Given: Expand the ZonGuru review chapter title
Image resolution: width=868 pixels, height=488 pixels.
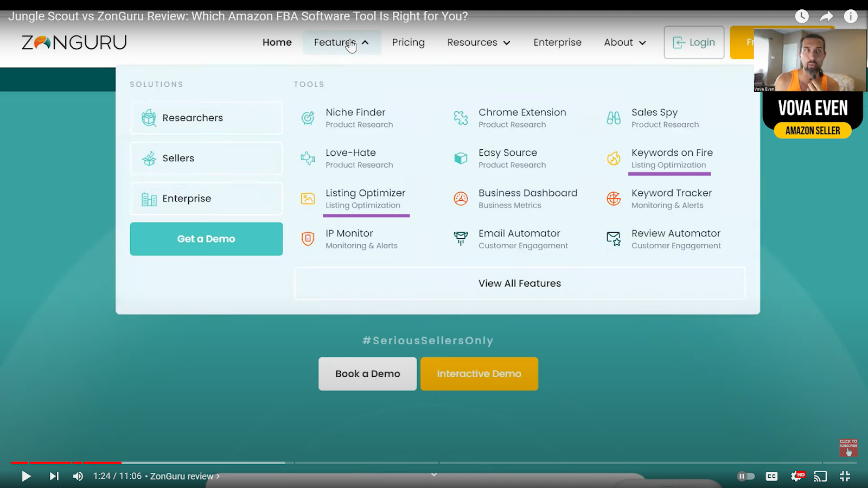Looking at the screenshot, I should pyautogui.click(x=185, y=476).
